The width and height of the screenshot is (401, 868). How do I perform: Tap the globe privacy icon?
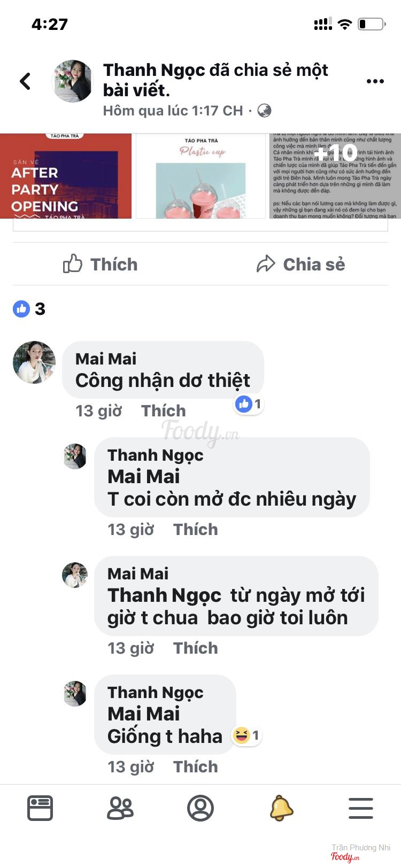click(264, 111)
